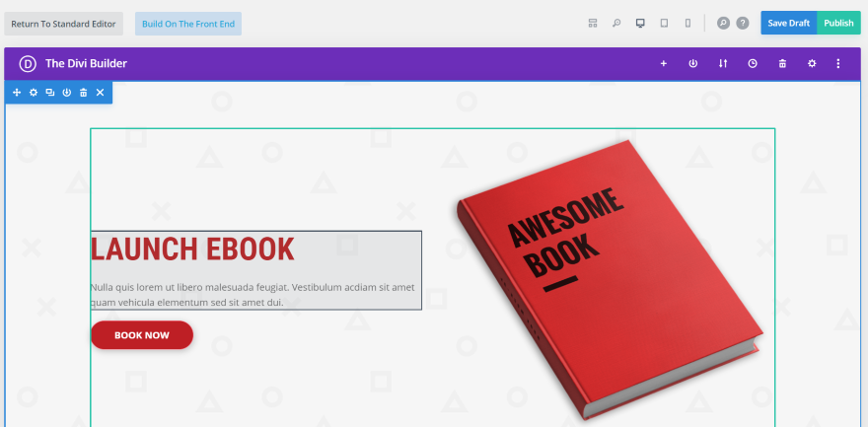Select desktop preview icon
868x427 pixels.
pos(640,24)
